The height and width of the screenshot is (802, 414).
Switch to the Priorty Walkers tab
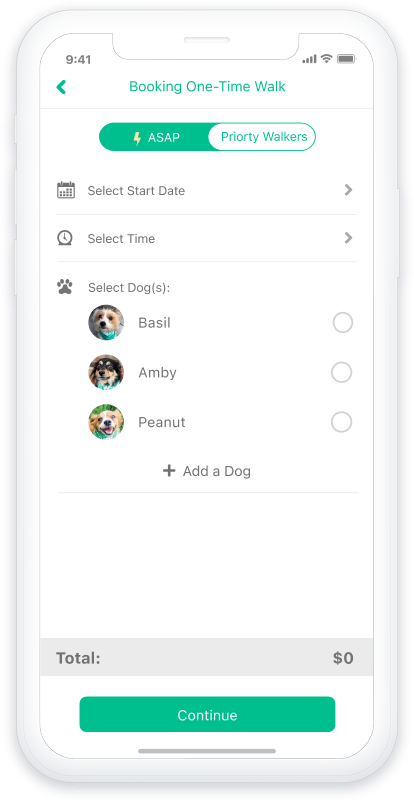coord(263,137)
